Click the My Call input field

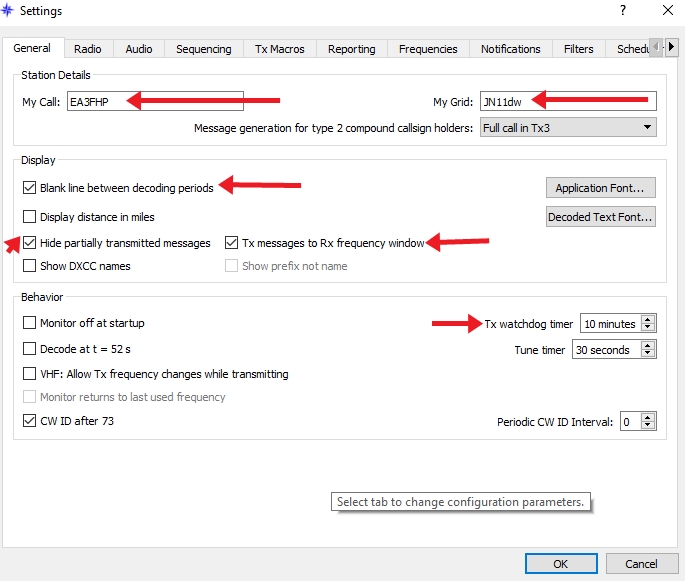coord(155,101)
